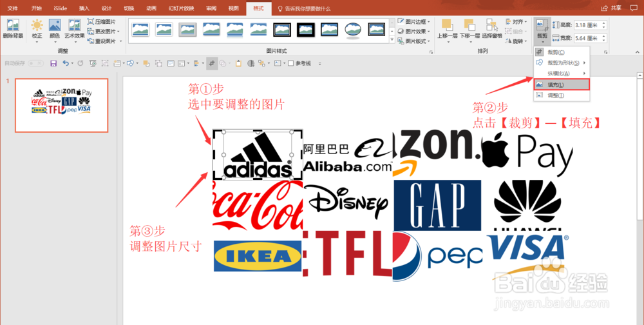The width and height of the screenshot is (644, 325).
Task: Click the vertical scrollbar up arrow
Action: tap(640, 75)
